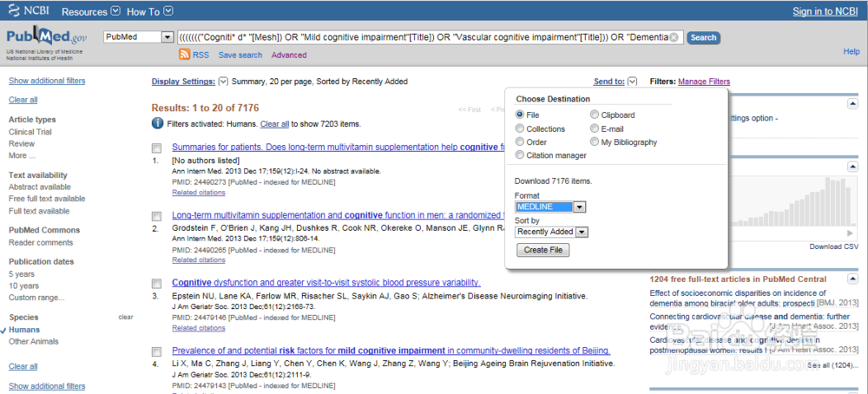The image size is (868, 394).
Task: Click See all (1204) link
Action: point(833,365)
